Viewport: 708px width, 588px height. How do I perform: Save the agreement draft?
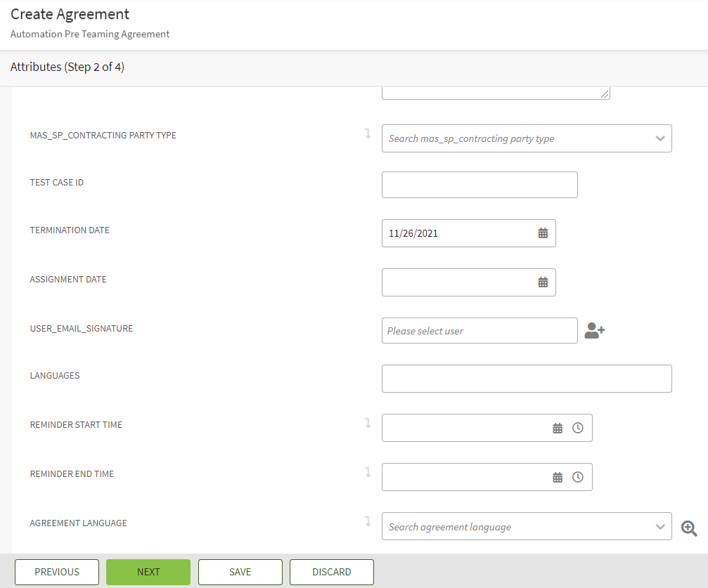click(x=240, y=572)
